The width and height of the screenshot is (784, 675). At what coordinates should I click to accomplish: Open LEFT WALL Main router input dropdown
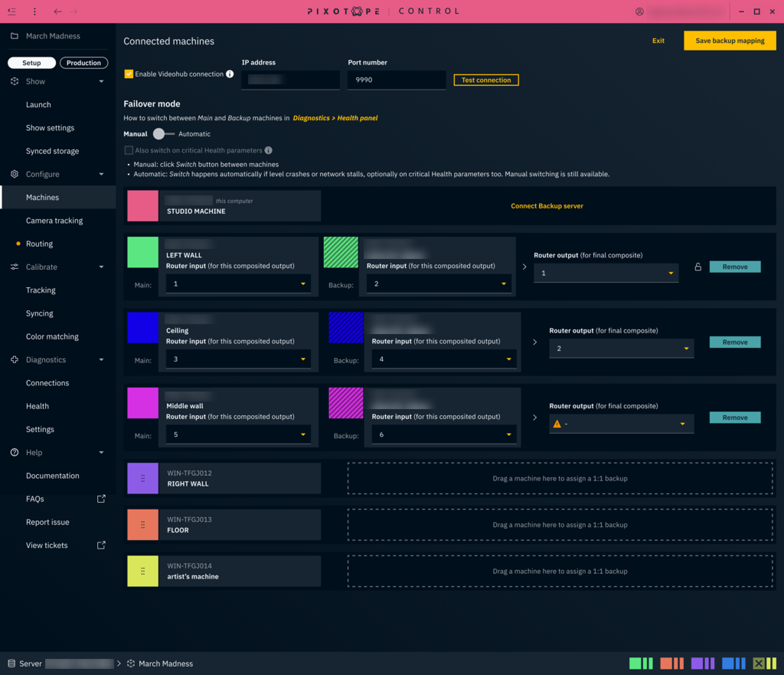point(238,284)
